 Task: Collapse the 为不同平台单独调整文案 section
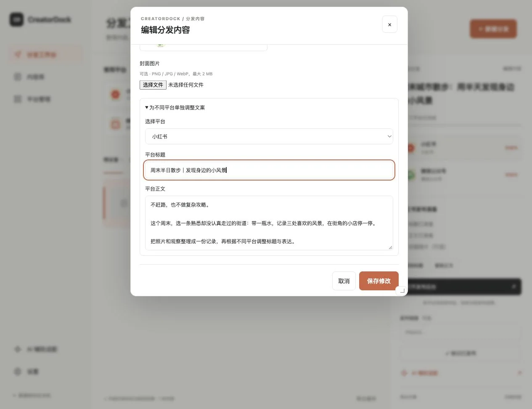[175, 107]
